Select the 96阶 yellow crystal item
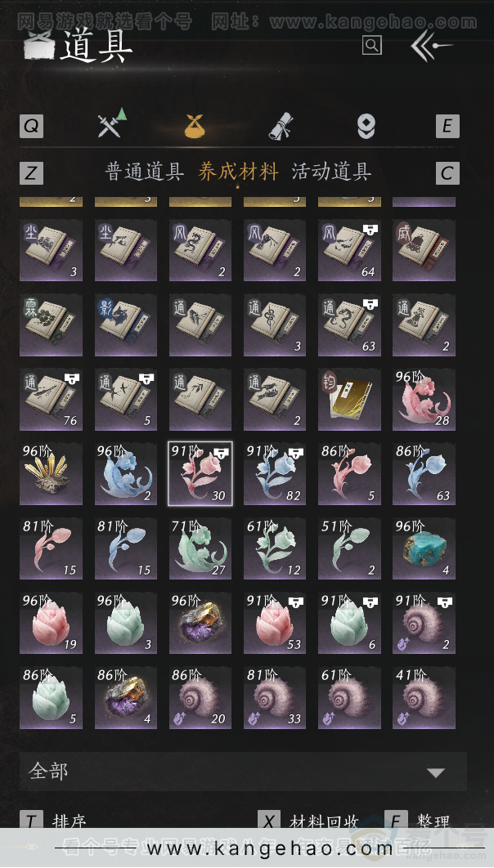The image size is (494, 868). [51, 473]
